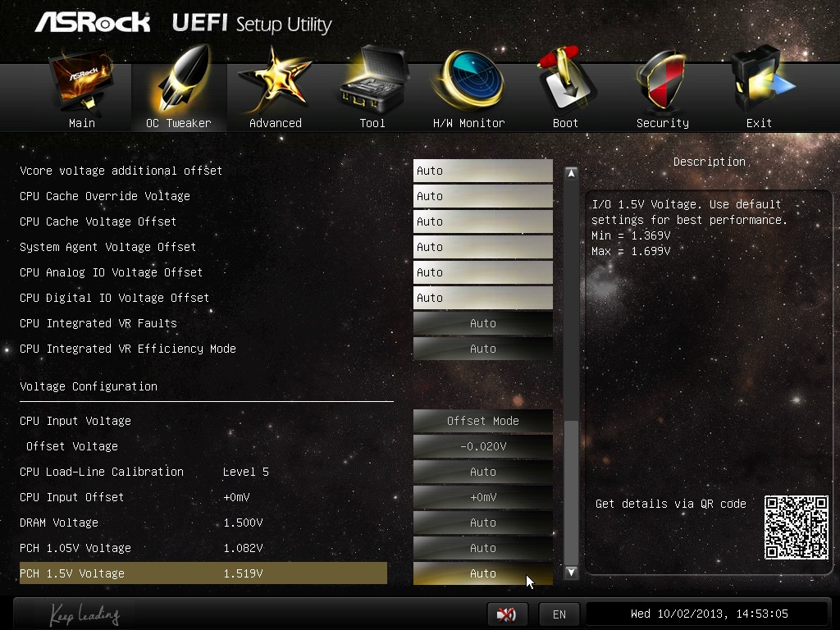Image resolution: width=840 pixels, height=630 pixels.
Task: Select the CPU Load-Line Calibration label
Action: point(101,472)
